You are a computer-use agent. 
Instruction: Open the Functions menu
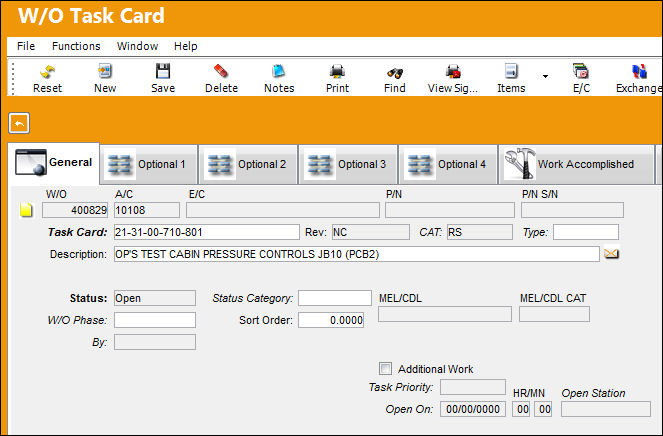click(76, 46)
